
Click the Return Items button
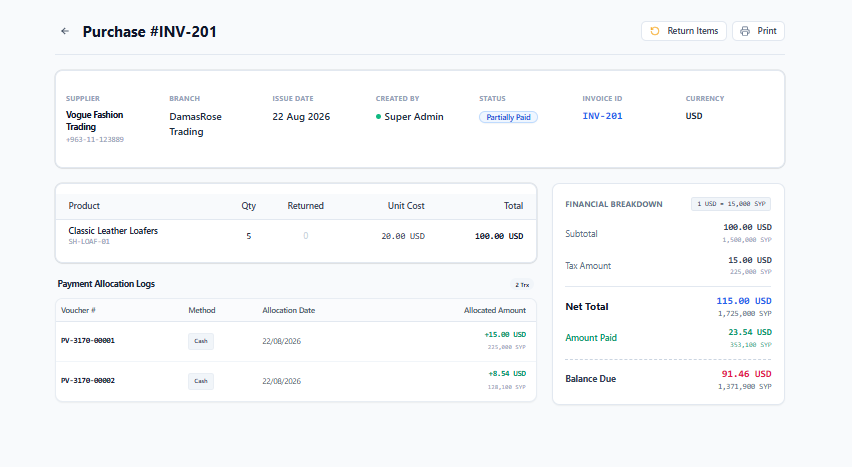[x=684, y=31]
